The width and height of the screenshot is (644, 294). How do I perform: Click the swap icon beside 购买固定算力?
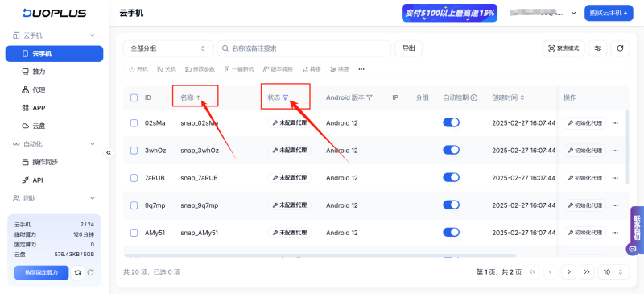(77, 272)
